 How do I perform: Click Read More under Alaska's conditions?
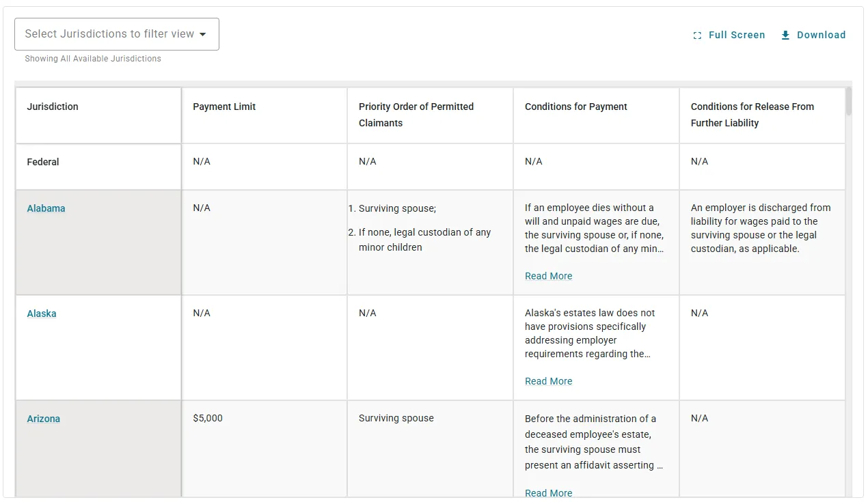(x=548, y=381)
